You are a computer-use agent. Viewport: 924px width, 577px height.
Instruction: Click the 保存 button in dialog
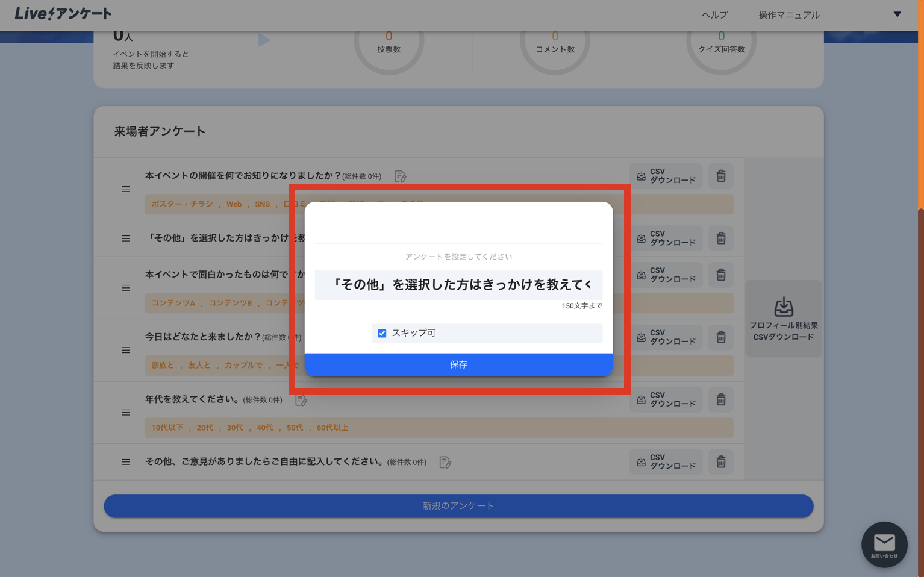(x=458, y=364)
